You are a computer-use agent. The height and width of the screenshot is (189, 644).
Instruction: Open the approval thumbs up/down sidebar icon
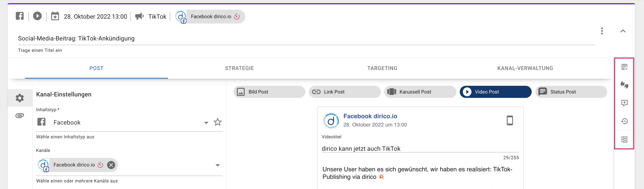(624, 85)
